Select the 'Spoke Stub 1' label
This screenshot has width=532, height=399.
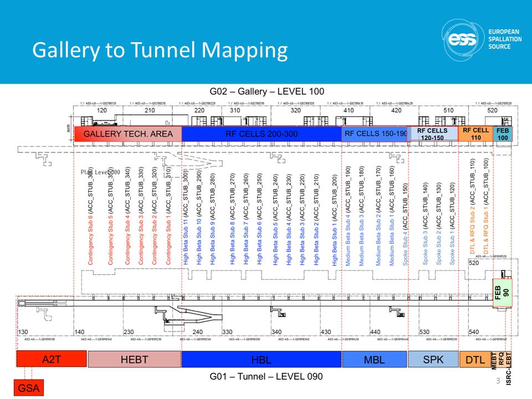pyautogui.click(x=452, y=248)
